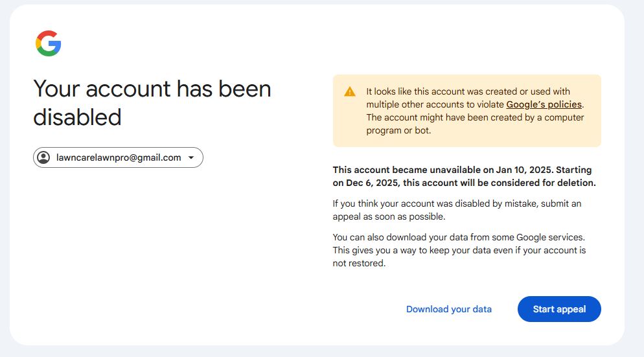Click the 'program or bot.' warning text
The width and height of the screenshot is (644, 357).
tap(398, 130)
